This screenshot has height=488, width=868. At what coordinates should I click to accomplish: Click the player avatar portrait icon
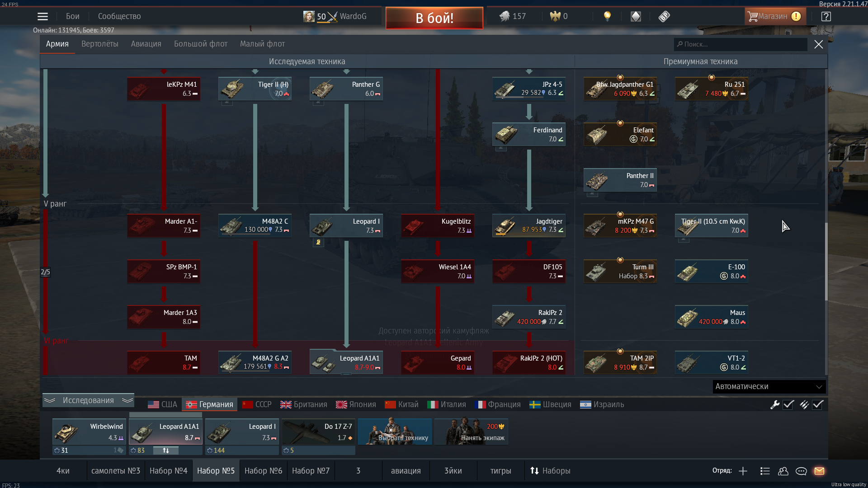point(309,16)
